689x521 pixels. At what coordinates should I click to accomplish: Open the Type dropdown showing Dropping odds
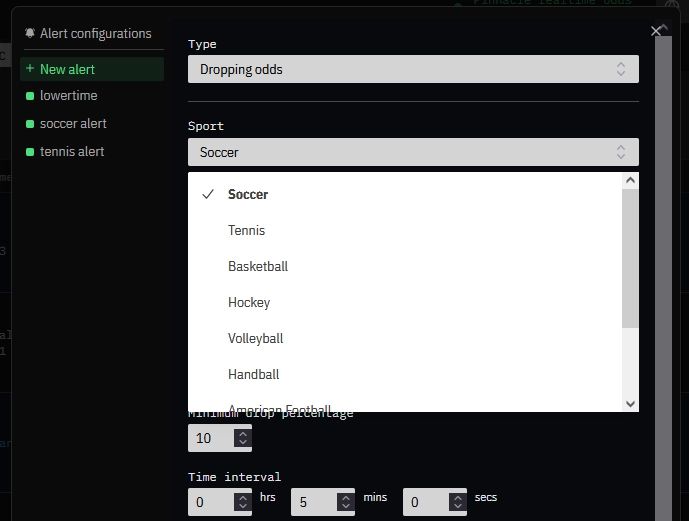click(413, 69)
